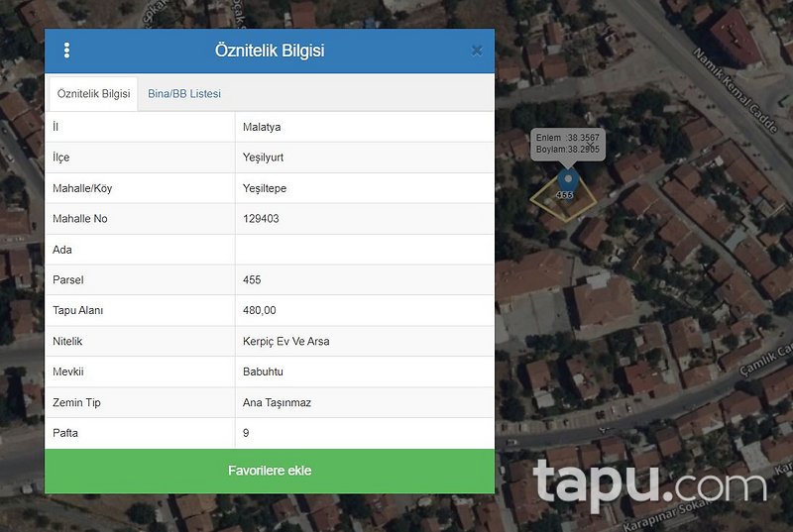This screenshot has height=532, width=793.
Task: Select the Parsel value 455
Action: 252,280
